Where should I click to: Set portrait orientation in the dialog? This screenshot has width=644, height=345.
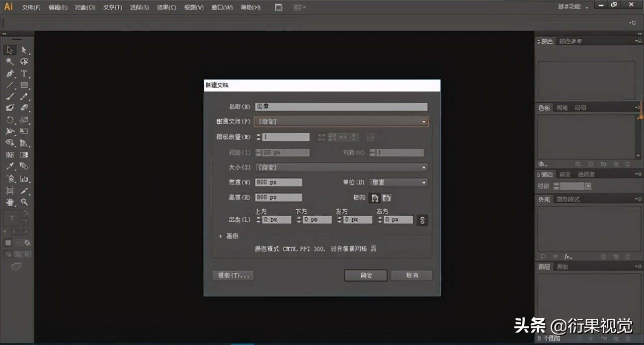click(375, 198)
